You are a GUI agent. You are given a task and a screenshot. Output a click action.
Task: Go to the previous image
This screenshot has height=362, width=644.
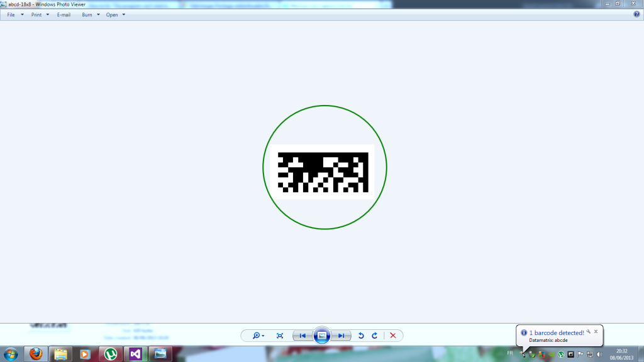tap(303, 336)
